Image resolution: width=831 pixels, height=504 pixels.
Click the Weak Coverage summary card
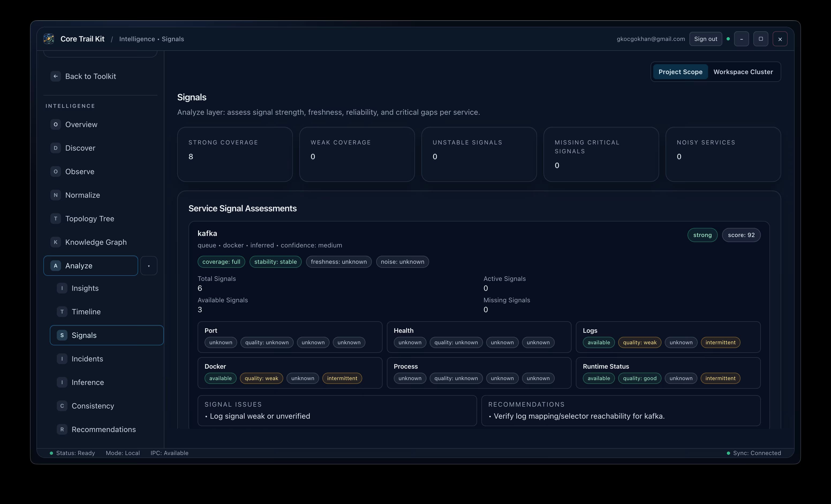357,154
